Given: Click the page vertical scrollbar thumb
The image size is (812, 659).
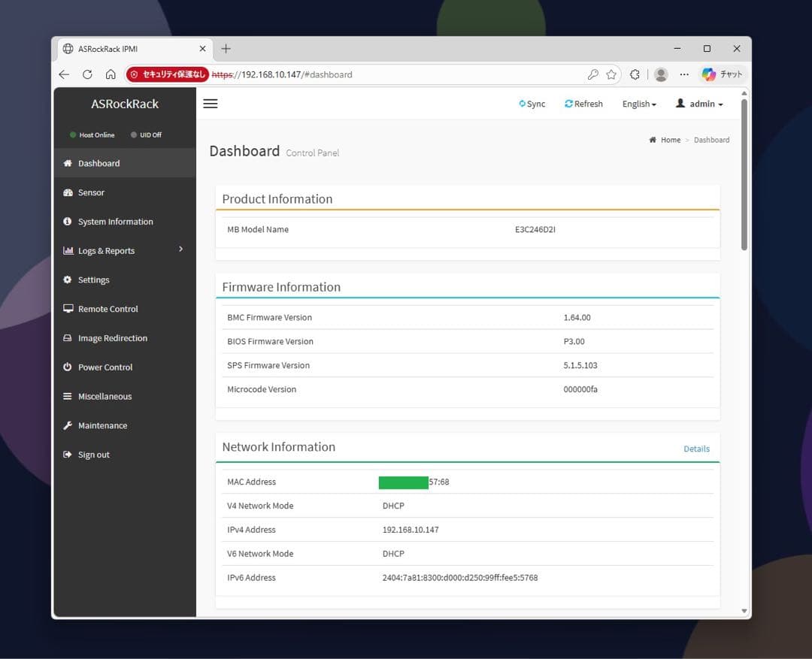Looking at the screenshot, I should tap(744, 174).
